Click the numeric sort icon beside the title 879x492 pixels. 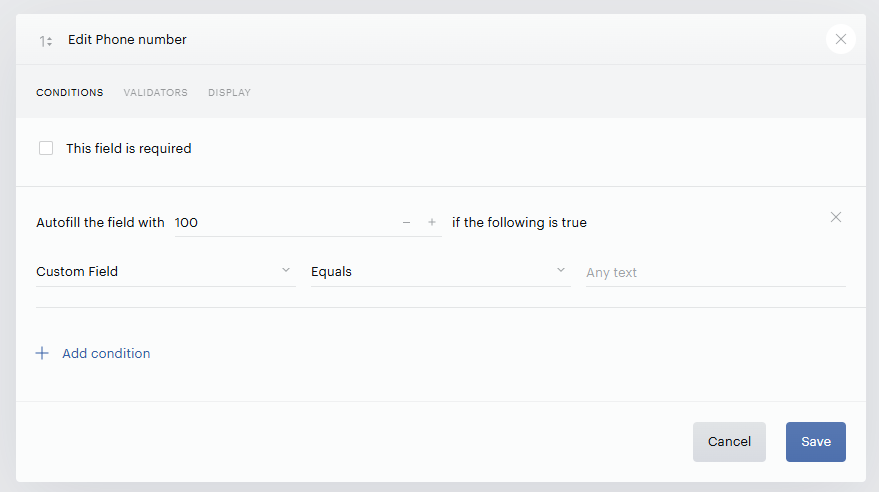45,41
